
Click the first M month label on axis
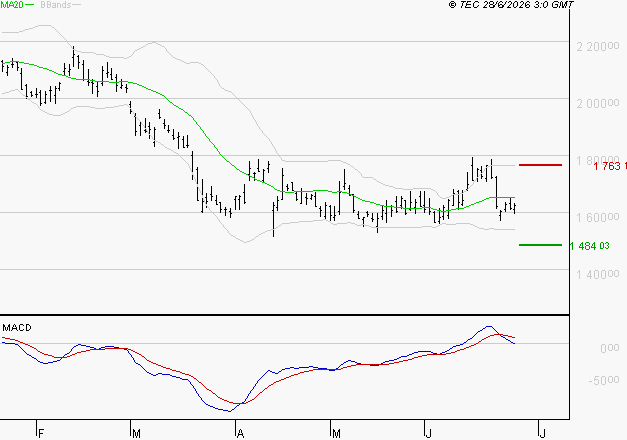136,434
